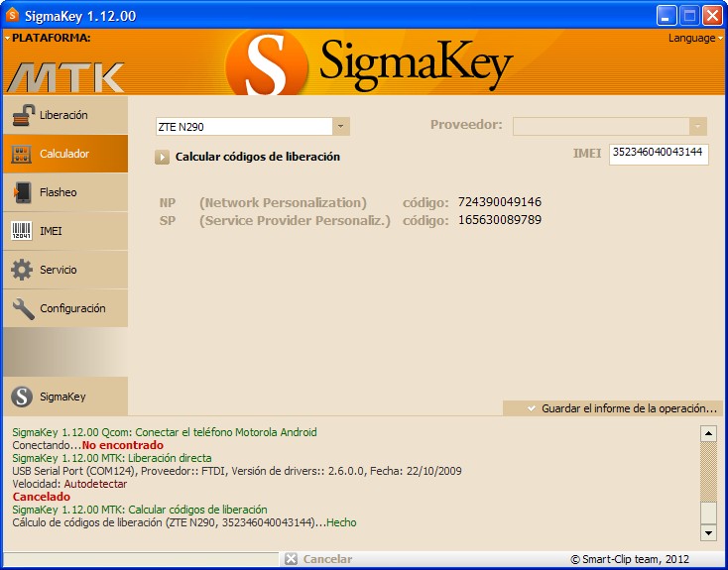
Task: Click the Calculador abacus icon
Action: (22, 154)
